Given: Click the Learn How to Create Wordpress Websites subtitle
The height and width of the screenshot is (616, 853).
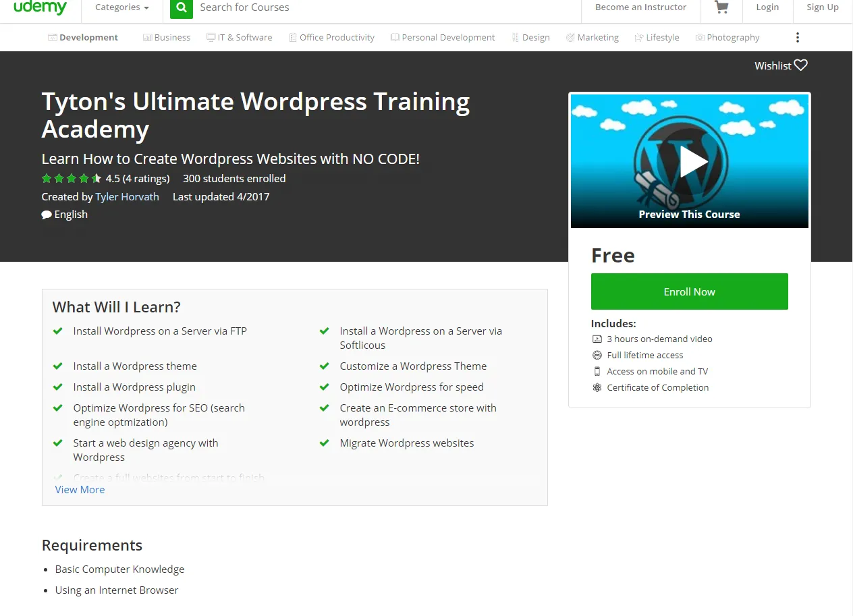Looking at the screenshot, I should pyautogui.click(x=231, y=159).
